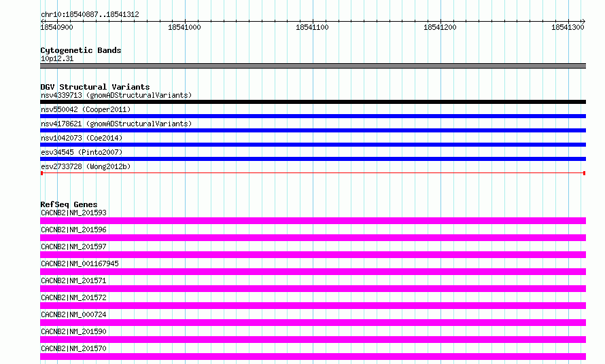This screenshot has height=364, width=605.
Task: Click the 18541000 ruler coordinate
Action: pyautogui.click(x=184, y=27)
